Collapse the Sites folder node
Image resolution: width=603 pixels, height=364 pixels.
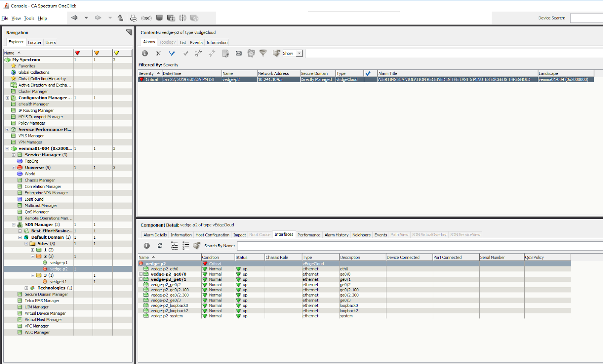26,244
